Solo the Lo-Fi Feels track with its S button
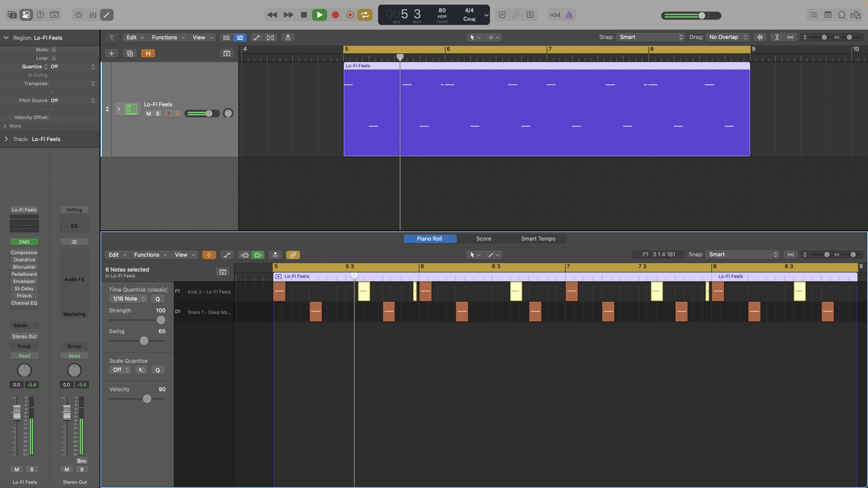Viewport: 868px width, 488px height. [x=157, y=114]
